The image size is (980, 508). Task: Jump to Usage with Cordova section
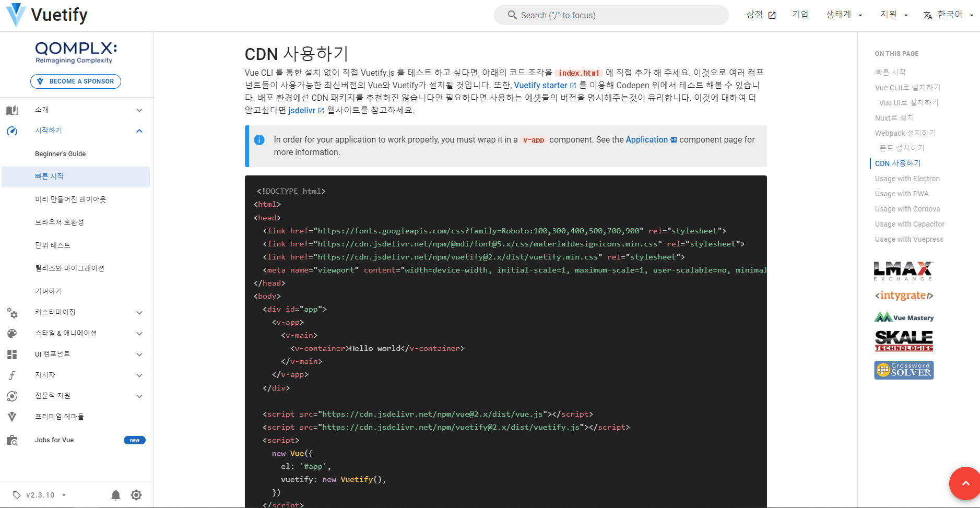coord(907,209)
